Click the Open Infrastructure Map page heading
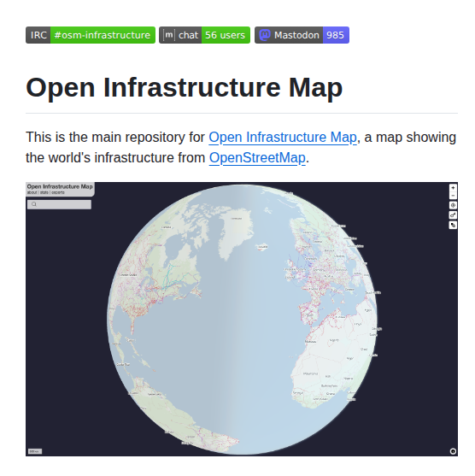 (185, 87)
